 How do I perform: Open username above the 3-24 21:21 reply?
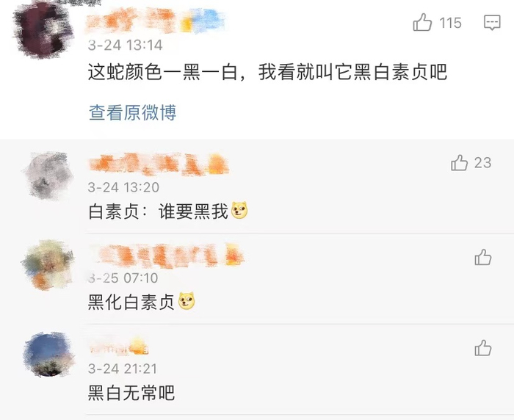tap(119, 347)
